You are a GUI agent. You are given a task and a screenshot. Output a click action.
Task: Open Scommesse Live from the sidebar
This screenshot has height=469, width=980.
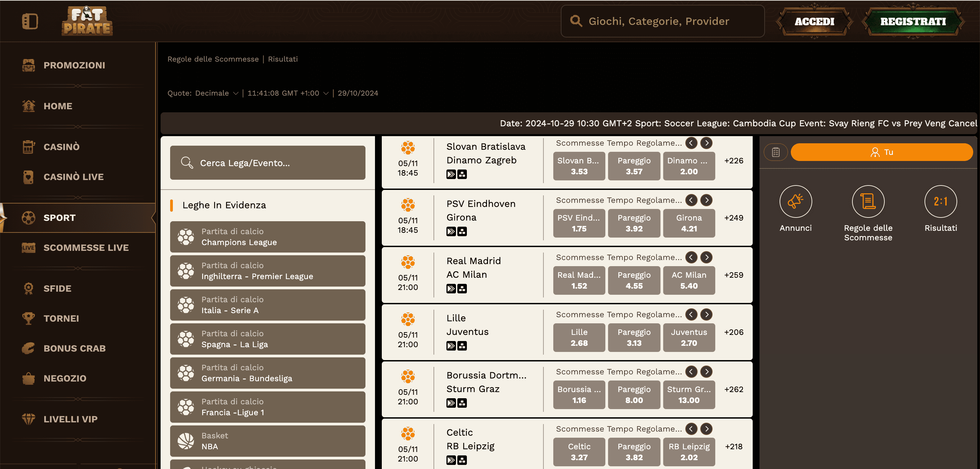click(x=86, y=248)
